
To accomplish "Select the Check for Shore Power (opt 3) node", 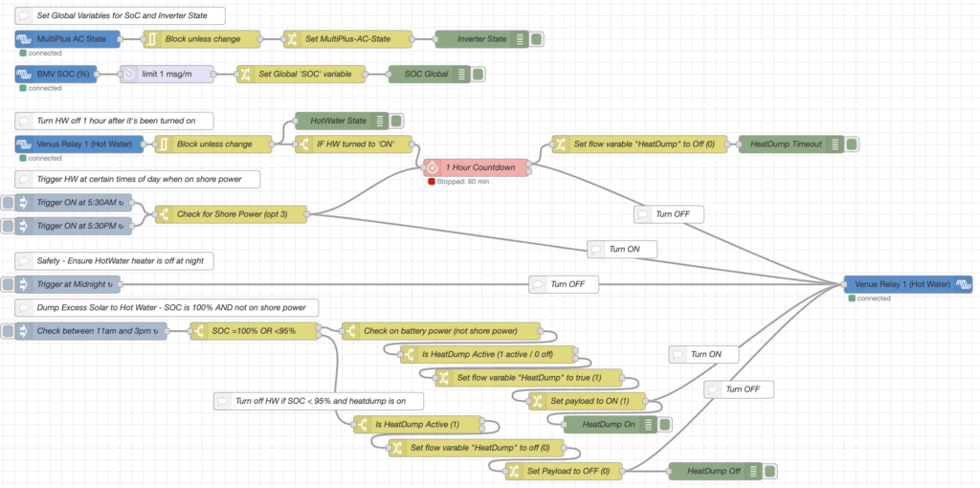I will (232, 214).
